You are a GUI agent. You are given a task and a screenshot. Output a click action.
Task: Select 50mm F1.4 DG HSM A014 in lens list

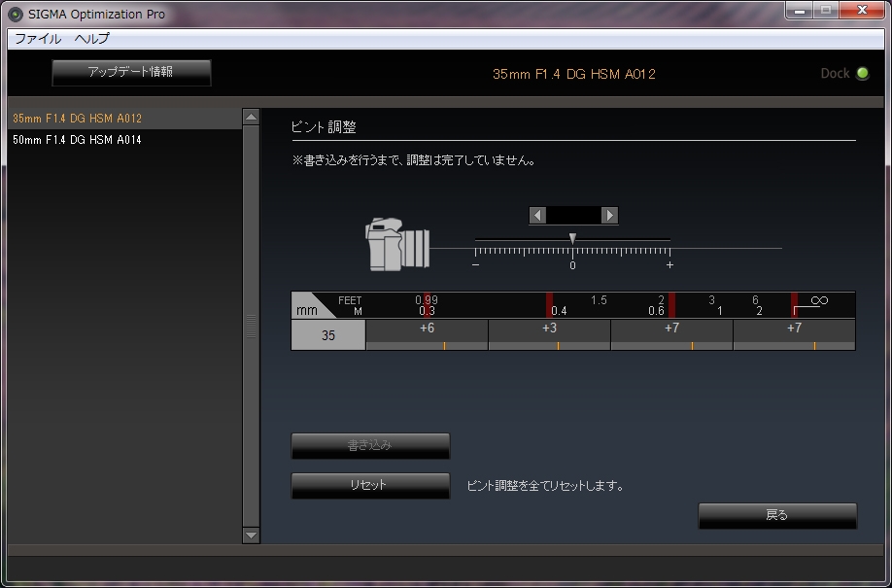click(124, 139)
